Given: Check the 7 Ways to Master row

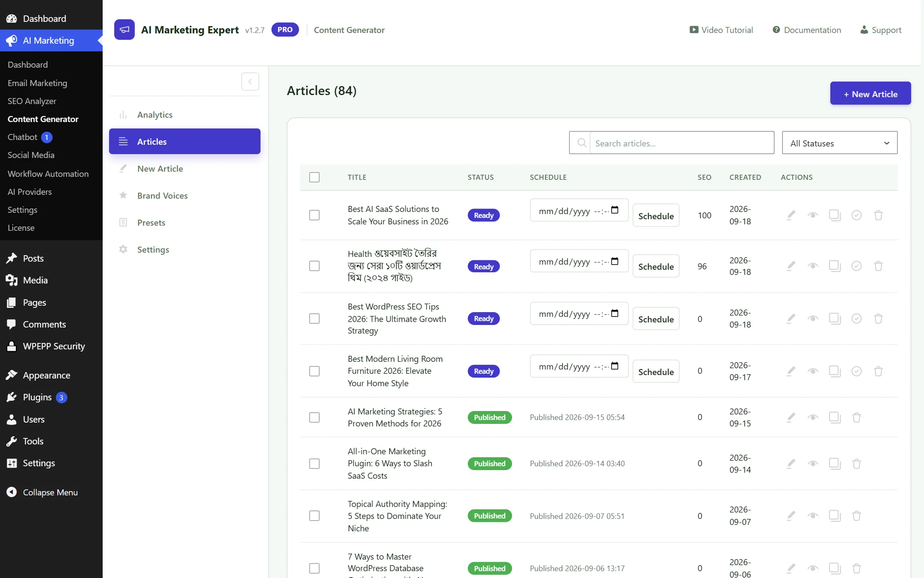Looking at the screenshot, I should [314, 568].
